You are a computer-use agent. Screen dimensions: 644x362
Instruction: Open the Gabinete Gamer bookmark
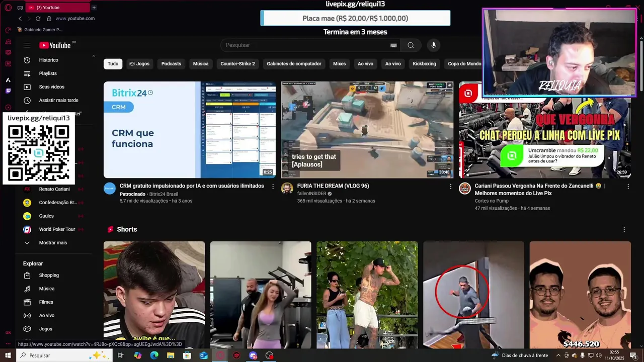(x=40, y=30)
